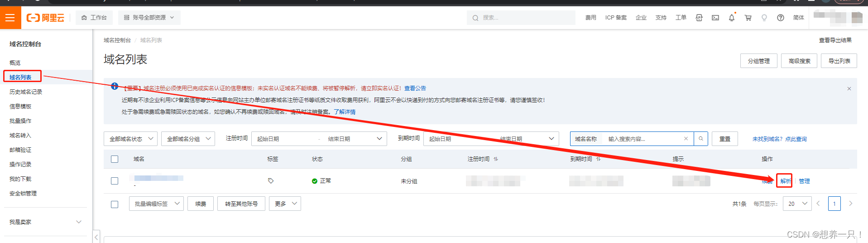Open 批量操作 in the sidebar

[20, 121]
